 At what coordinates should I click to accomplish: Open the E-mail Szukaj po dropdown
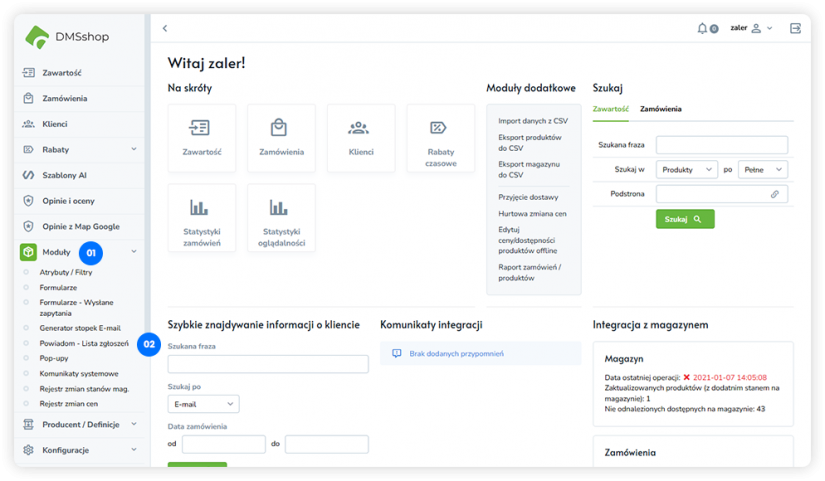[x=203, y=404]
